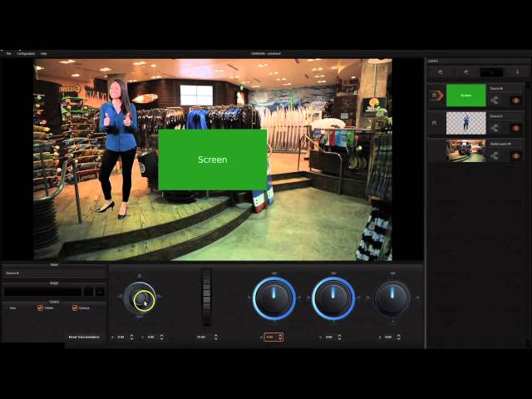Toggle the Opaque checkbox

pos(75,308)
